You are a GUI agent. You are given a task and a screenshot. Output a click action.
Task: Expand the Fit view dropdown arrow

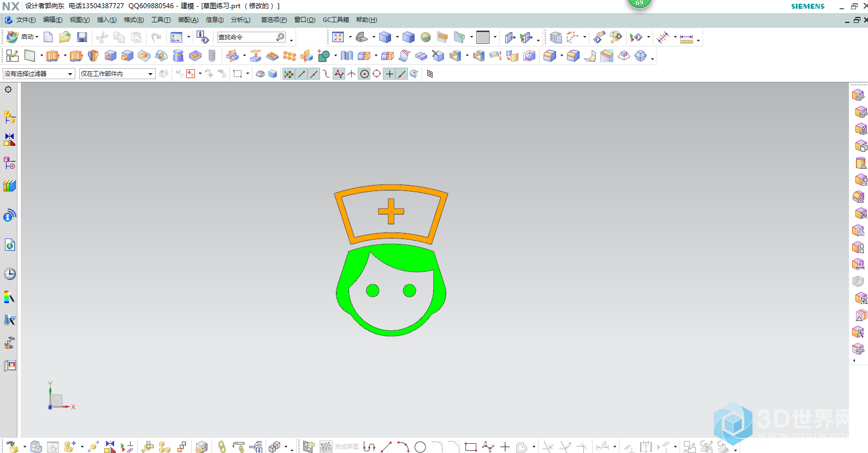[350, 37]
